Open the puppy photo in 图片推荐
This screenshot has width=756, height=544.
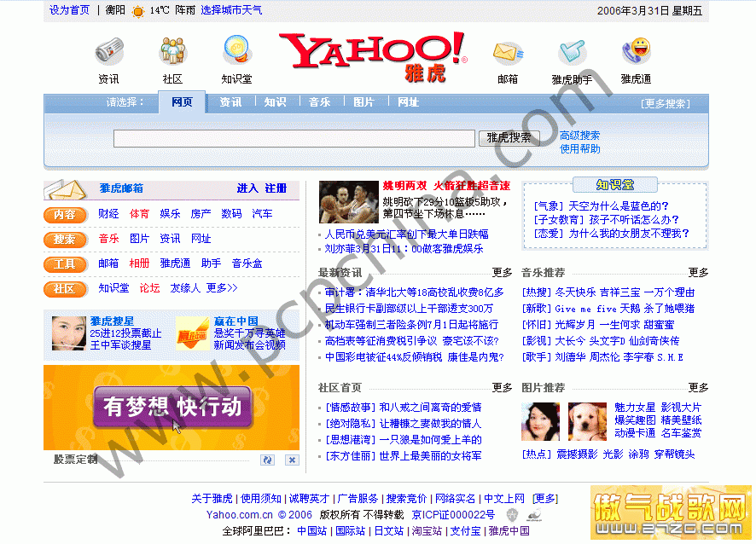(587, 422)
